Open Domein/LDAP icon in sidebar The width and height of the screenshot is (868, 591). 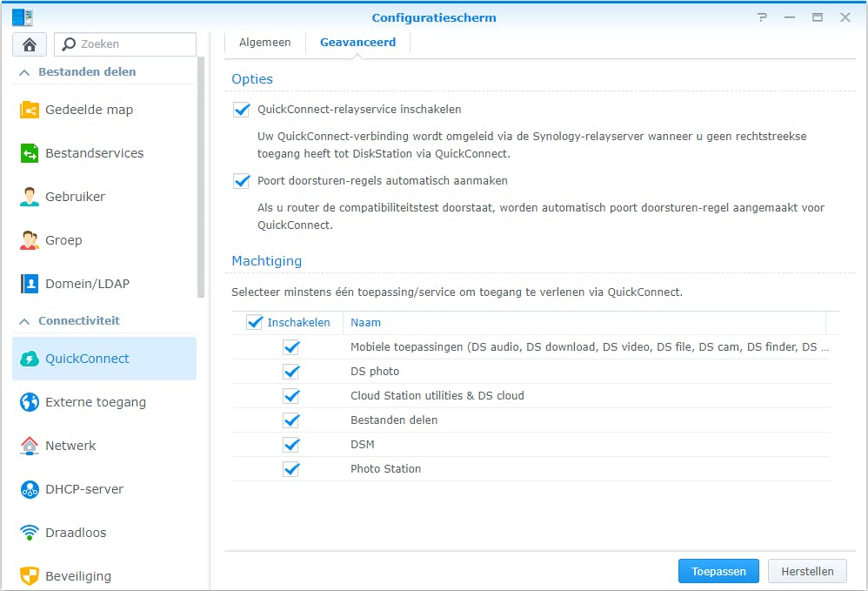pos(30,284)
